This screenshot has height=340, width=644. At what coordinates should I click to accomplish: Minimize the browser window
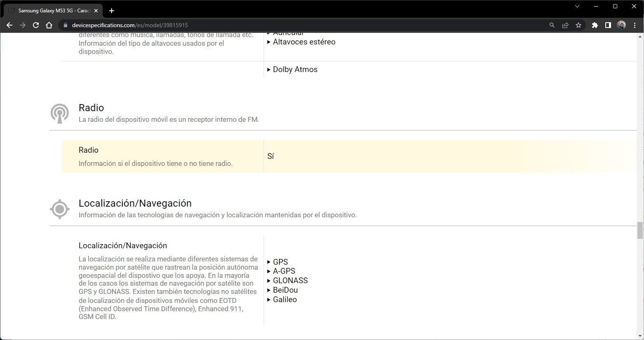[596, 6]
